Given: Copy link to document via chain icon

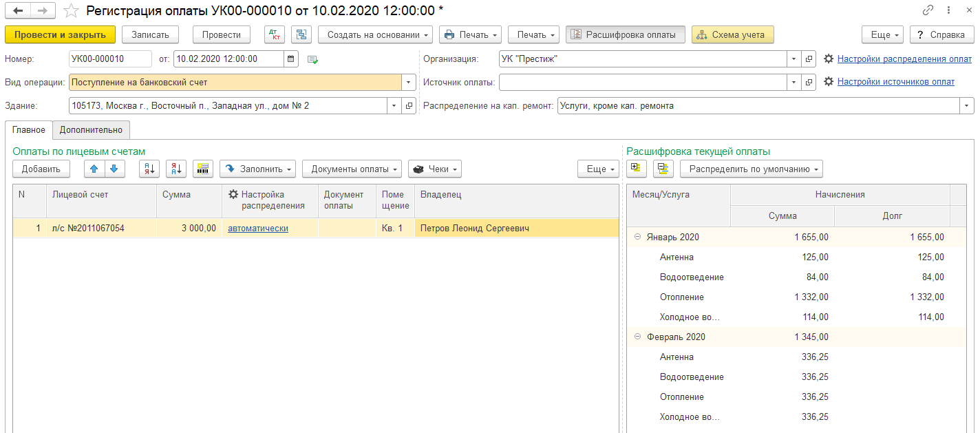Looking at the screenshot, I should (928, 10).
